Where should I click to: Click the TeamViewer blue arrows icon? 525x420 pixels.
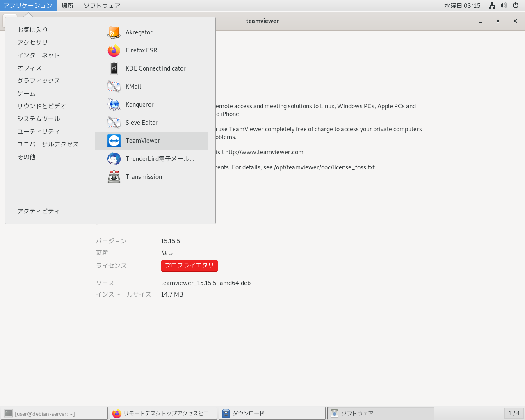(x=114, y=141)
